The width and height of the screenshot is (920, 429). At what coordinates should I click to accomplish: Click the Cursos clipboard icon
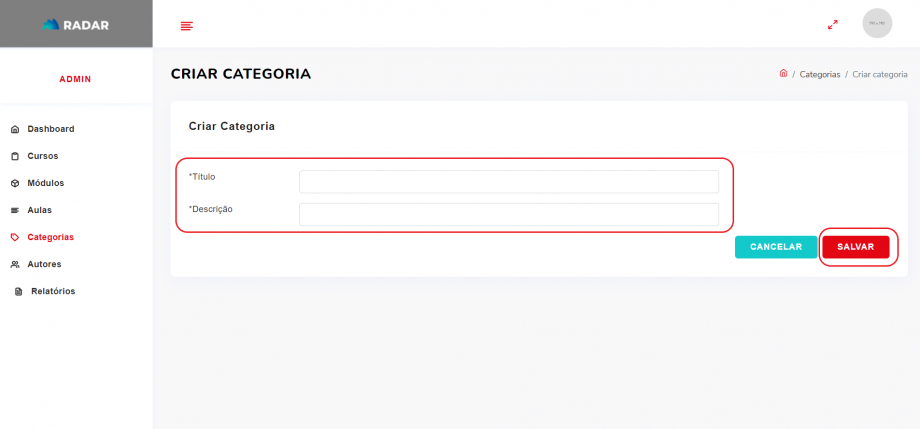pyautogui.click(x=15, y=156)
